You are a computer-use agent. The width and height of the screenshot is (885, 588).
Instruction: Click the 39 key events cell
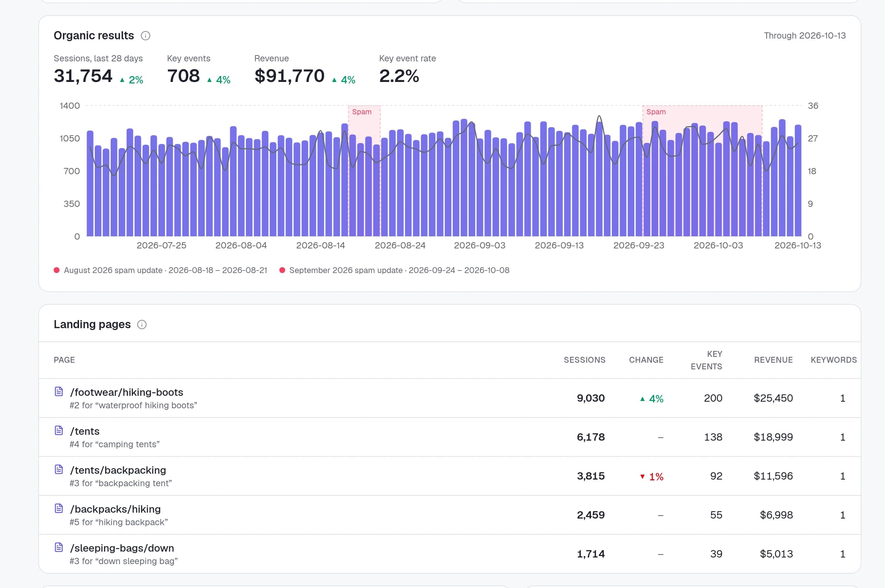point(716,554)
